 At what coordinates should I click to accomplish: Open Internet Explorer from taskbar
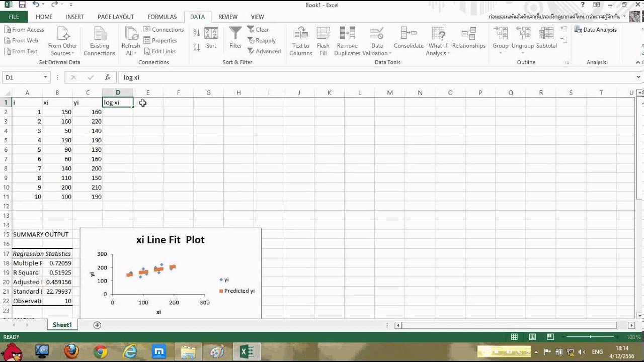130,351
